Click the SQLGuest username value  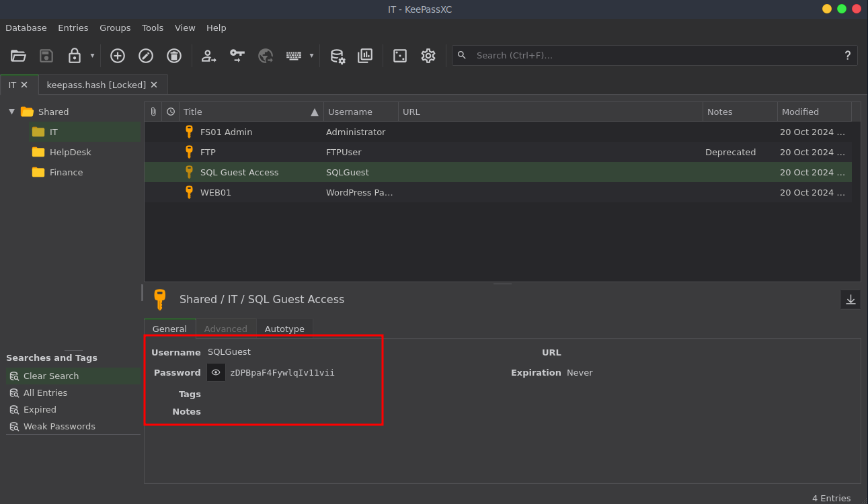[x=229, y=351]
